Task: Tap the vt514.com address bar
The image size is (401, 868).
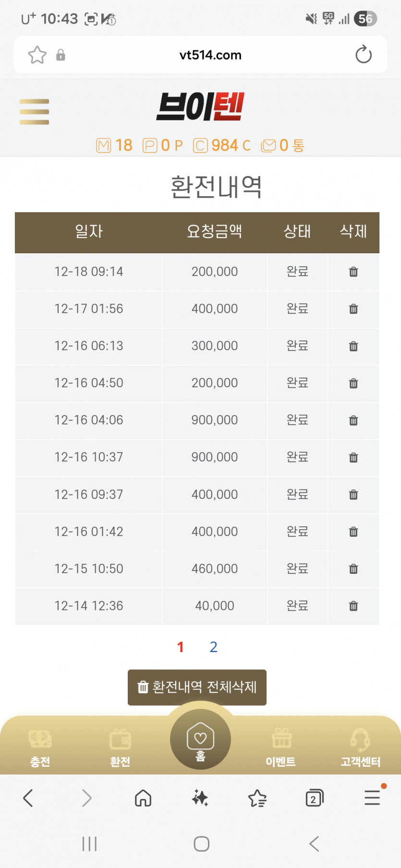Action: (210, 55)
